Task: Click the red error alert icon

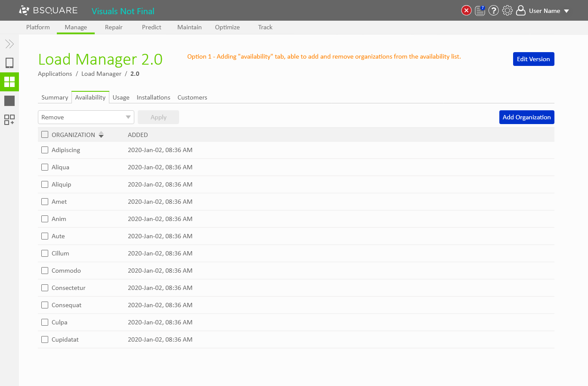Action: 466,11
